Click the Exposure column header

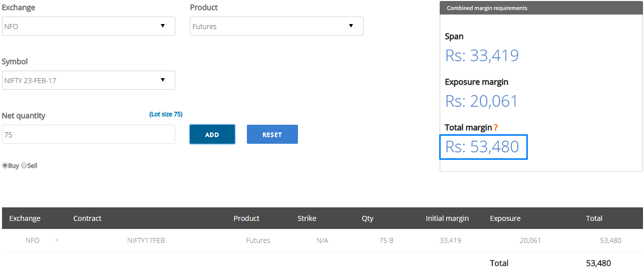(505, 218)
